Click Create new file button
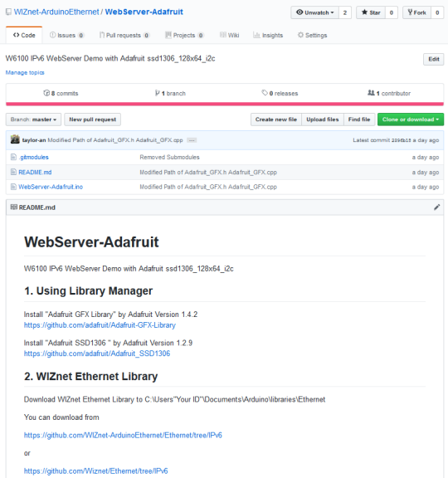Image resolution: width=448 pixels, height=478 pixels. [x=276, y=119]
